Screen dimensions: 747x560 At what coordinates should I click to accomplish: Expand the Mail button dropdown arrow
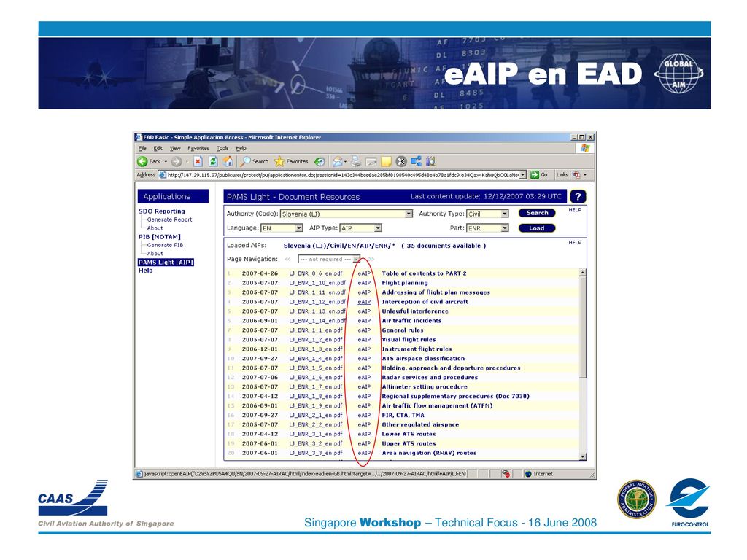pyautogui.click(x=345, y=162)
